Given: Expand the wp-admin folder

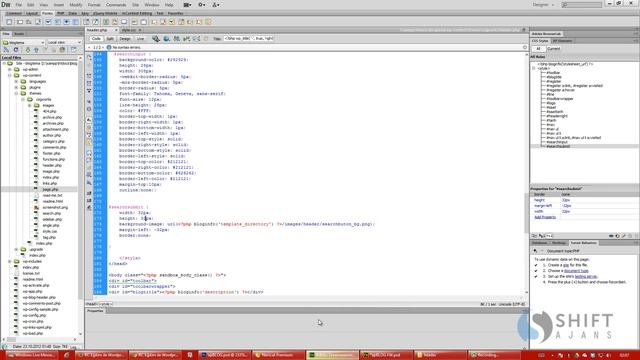Looking at the screenshot, I should [10, 69].
